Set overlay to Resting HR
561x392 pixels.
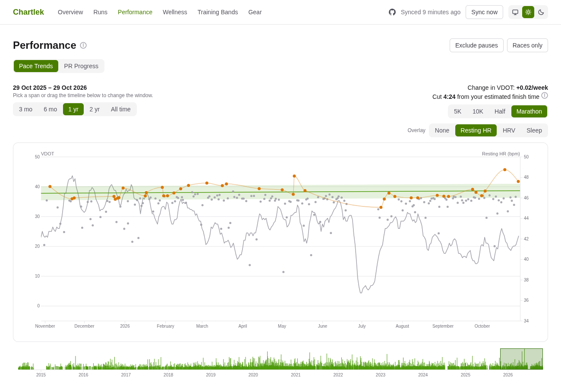[x=476, y=130]
